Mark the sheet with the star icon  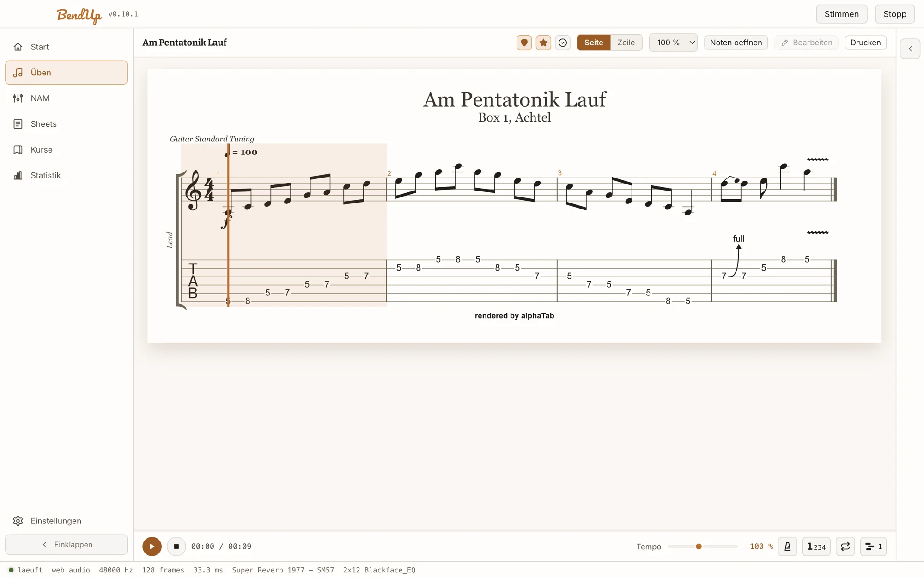[x=543, y=43]
